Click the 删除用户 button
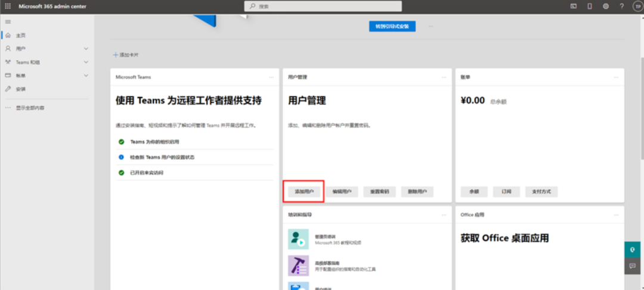644x290 pixels. (417, 192)
